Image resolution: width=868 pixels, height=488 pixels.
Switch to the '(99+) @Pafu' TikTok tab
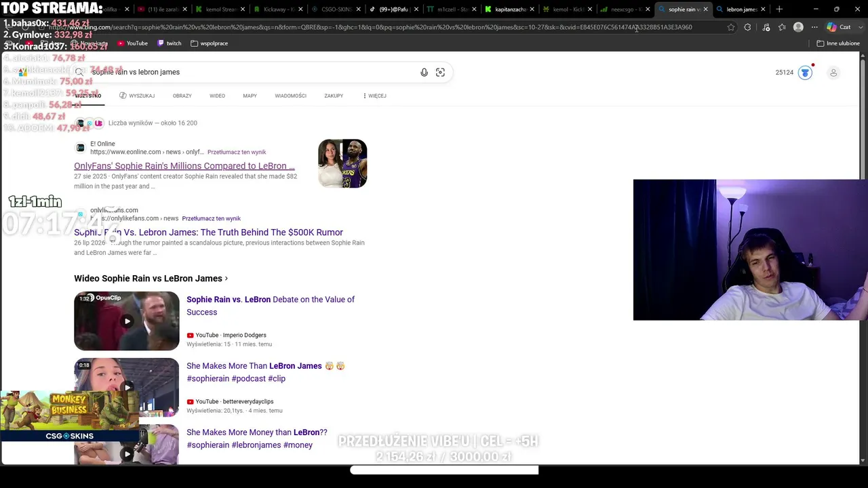(394, 9)
